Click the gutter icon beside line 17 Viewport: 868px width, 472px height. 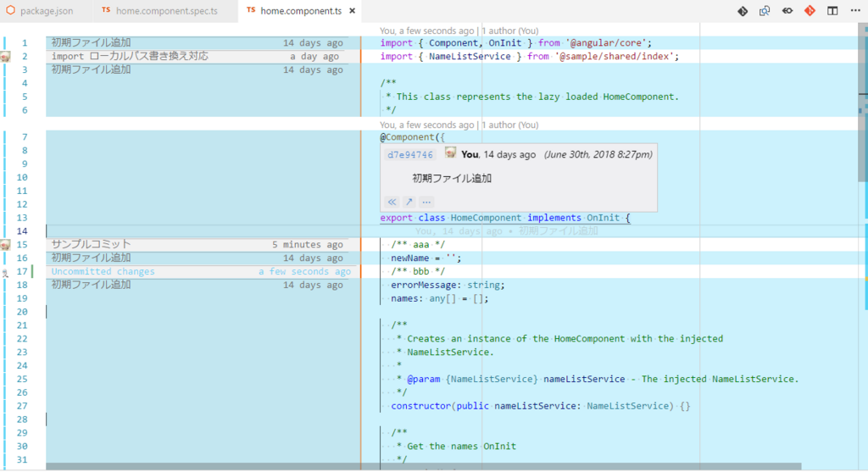[5, 272]
